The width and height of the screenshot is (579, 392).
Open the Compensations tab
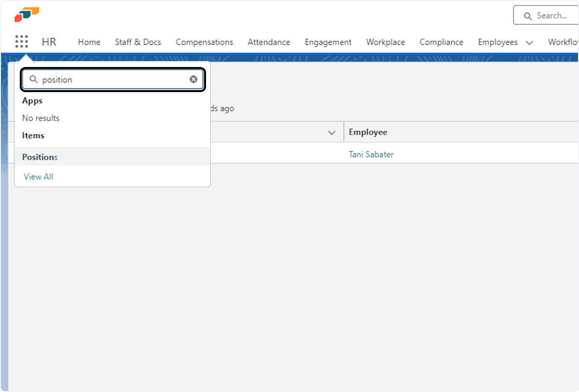pyautogui.click(x=204, y=42)
